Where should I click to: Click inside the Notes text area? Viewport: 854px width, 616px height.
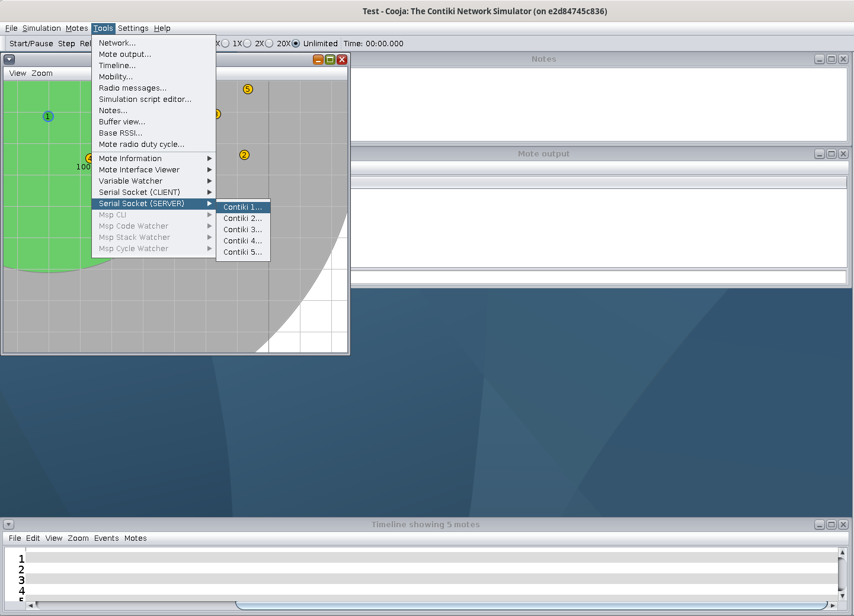pos(599,104)
